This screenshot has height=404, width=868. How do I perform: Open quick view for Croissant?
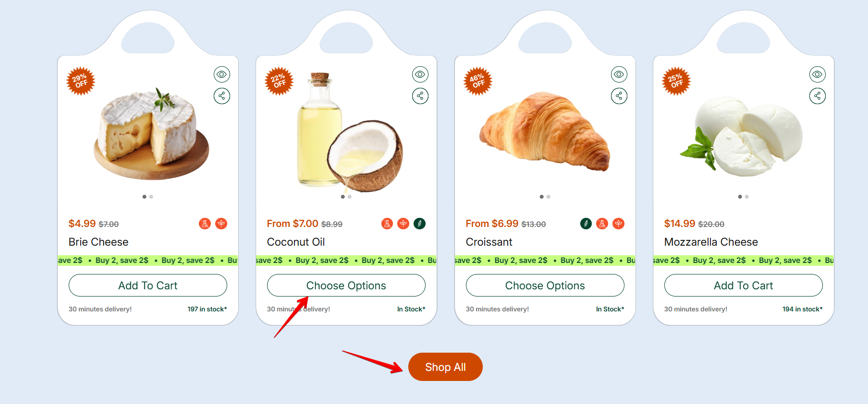[619, 74]
